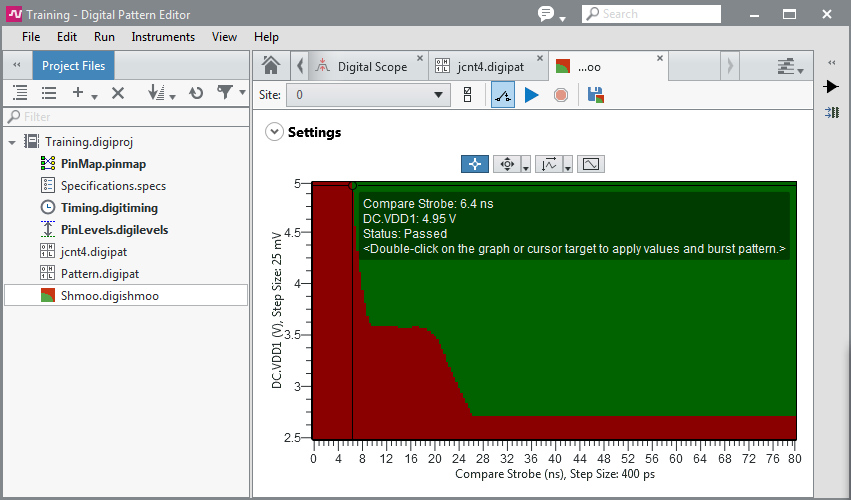Open the Instruments menu
This screenshot has height=500, width=851.
(x=163, y=37)
